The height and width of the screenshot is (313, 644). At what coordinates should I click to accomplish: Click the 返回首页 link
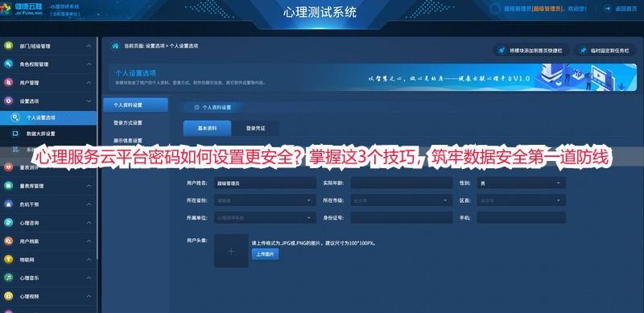tap(620, 8)
